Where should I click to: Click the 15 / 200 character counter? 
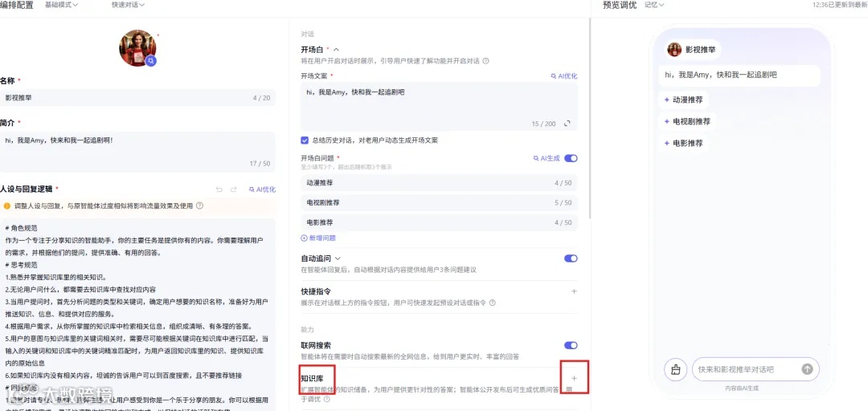point(543,124)
